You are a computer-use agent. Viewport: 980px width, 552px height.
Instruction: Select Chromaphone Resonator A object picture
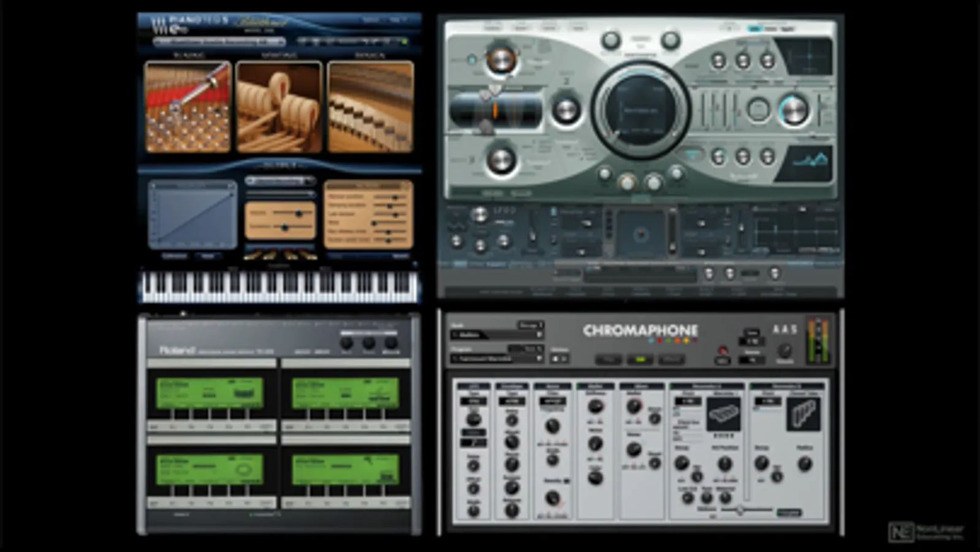pyautogui.click(x=723, y=415)
